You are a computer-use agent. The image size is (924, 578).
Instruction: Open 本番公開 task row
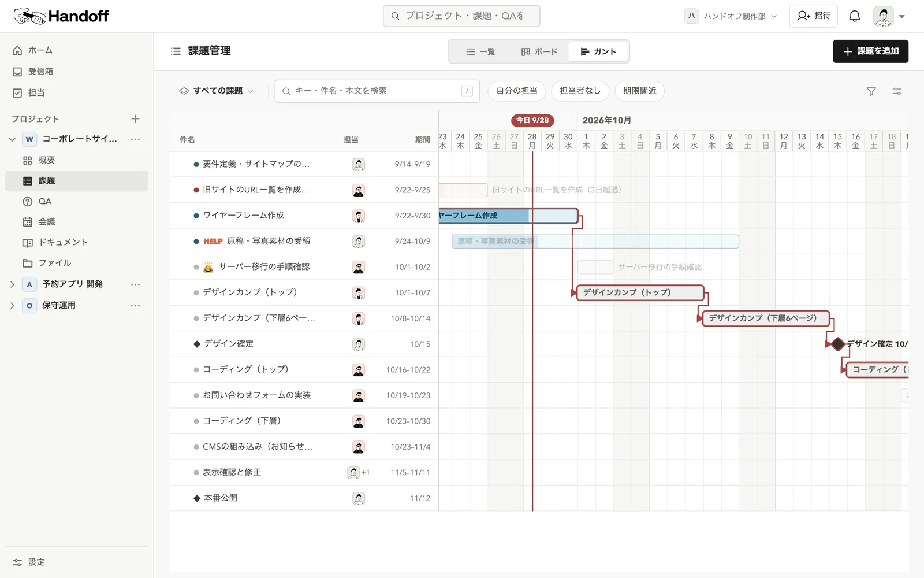(x=304, y=498)
